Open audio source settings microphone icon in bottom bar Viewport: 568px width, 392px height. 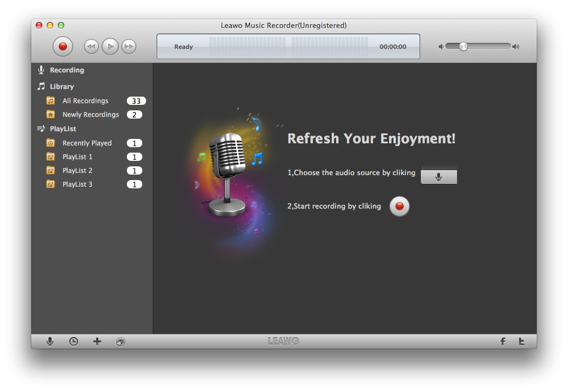pyautogui.click(x=50, y=341)
